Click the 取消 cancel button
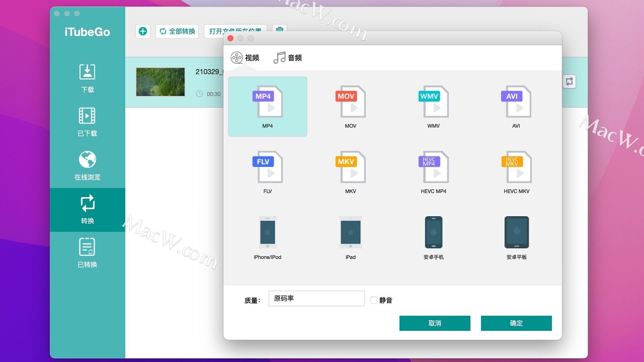Screen dimensions: 644x362 pyautogui.click(x=435, y=323)
